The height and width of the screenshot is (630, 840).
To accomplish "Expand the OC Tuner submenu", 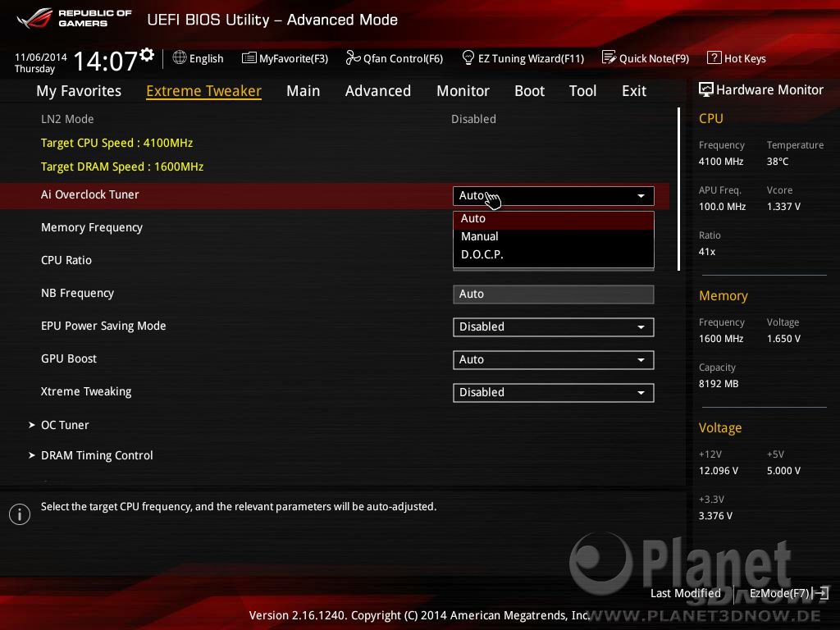I will tap(65, 425).
